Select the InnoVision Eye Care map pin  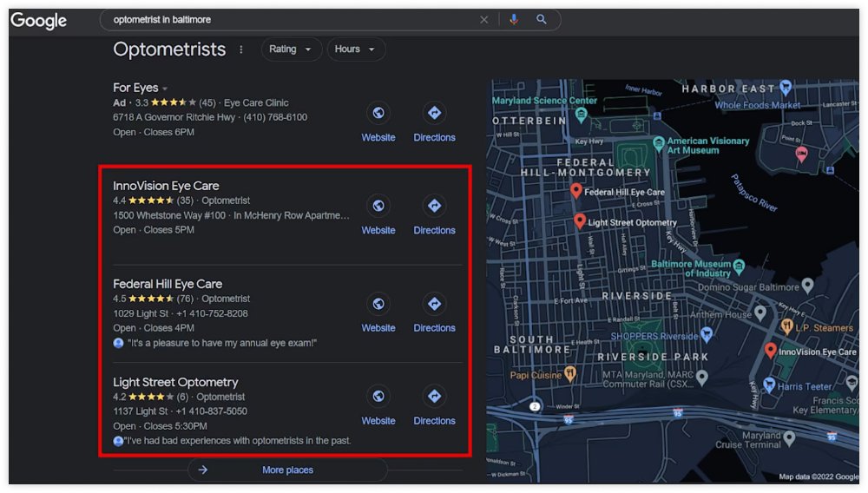[770, 350]
